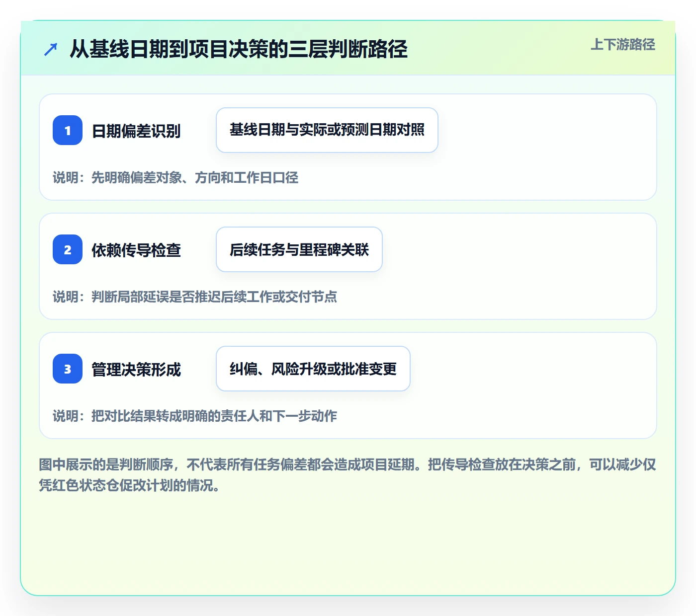Image resolution: width=696 pixels, height=616 pixels.
Task: Click the step heading 依赖传导检查
Action: point(136,250)
